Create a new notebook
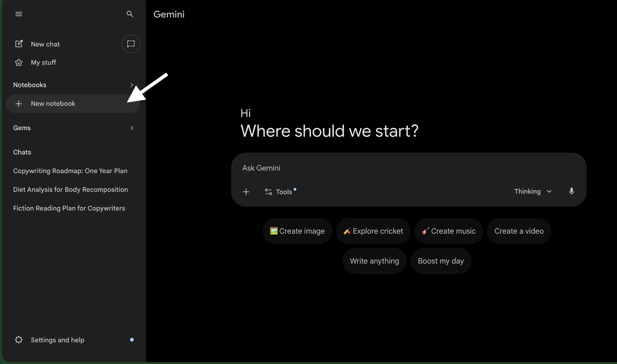The width and height of the screenshot is (617, 364). click(53, 103)
